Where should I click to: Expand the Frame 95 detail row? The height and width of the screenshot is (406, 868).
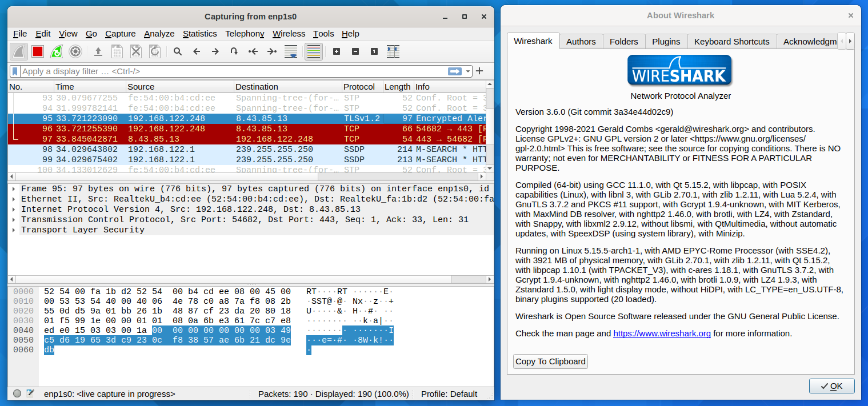tap(14, 189)
